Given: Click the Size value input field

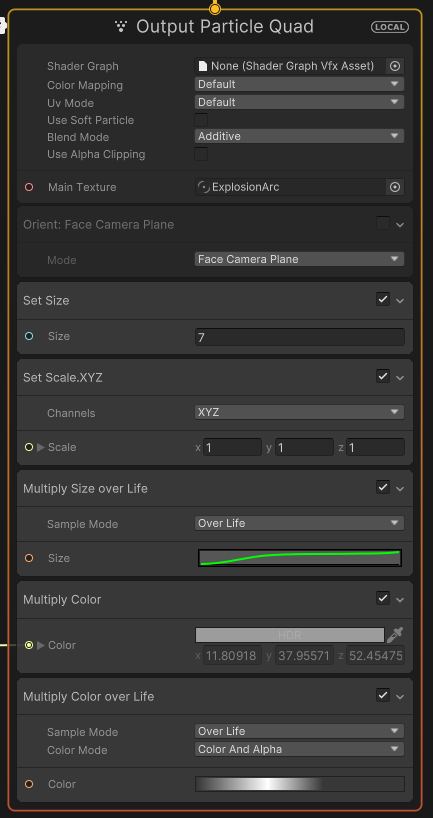Looking at the screenshot, I should [300, 337].
